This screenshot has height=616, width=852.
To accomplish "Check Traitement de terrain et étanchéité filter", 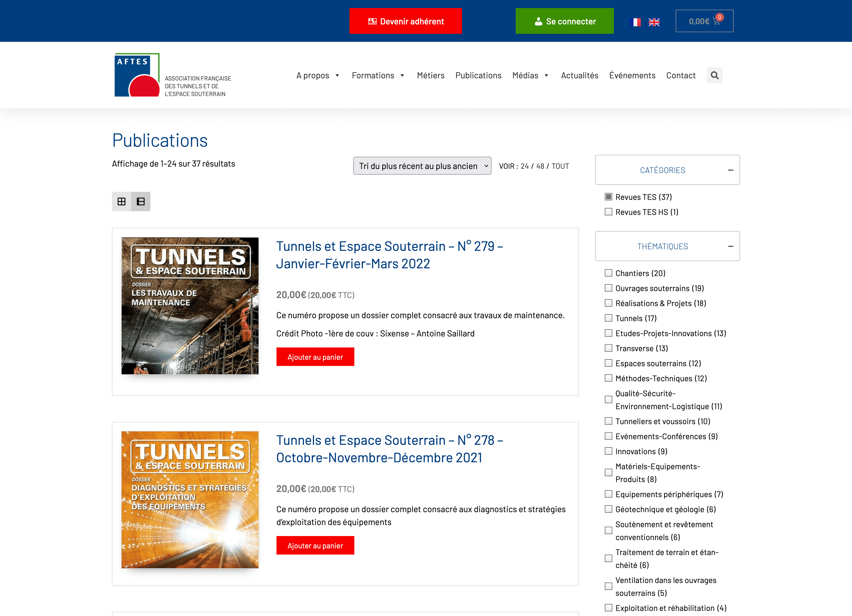I will point(609,559).
